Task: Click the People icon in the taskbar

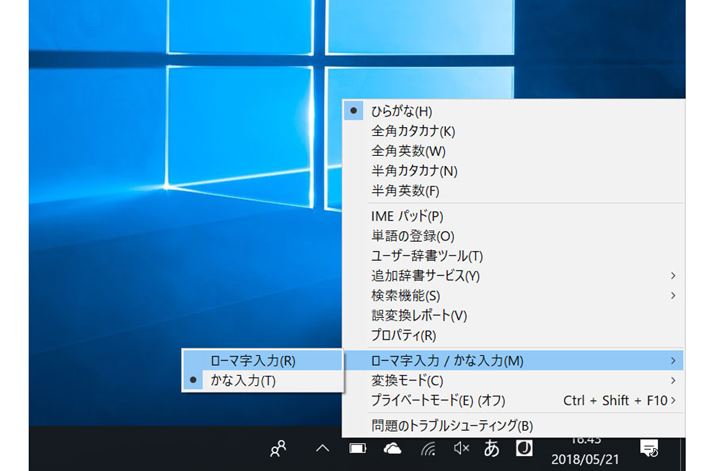Action: pos(279,449)
